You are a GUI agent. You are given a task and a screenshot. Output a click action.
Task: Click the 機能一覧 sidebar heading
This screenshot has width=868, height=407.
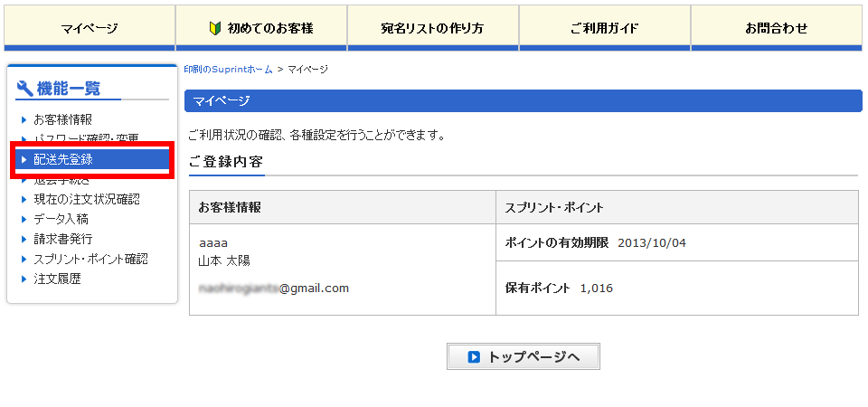68,88
